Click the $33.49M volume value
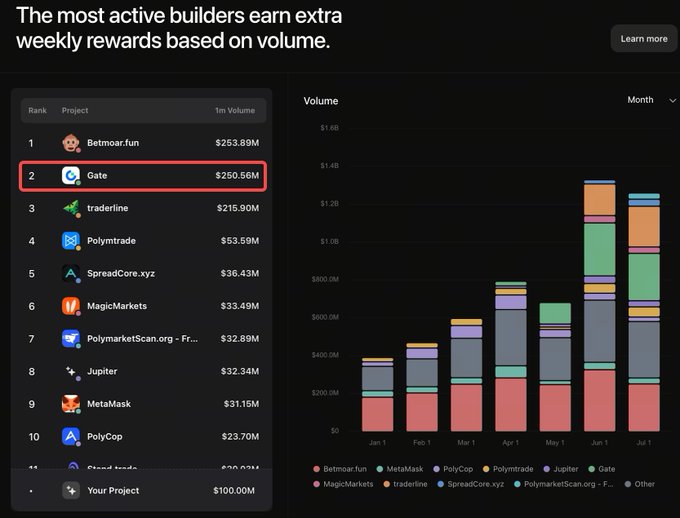This screenshot has height=518, width=680. [x=240, y=306]
